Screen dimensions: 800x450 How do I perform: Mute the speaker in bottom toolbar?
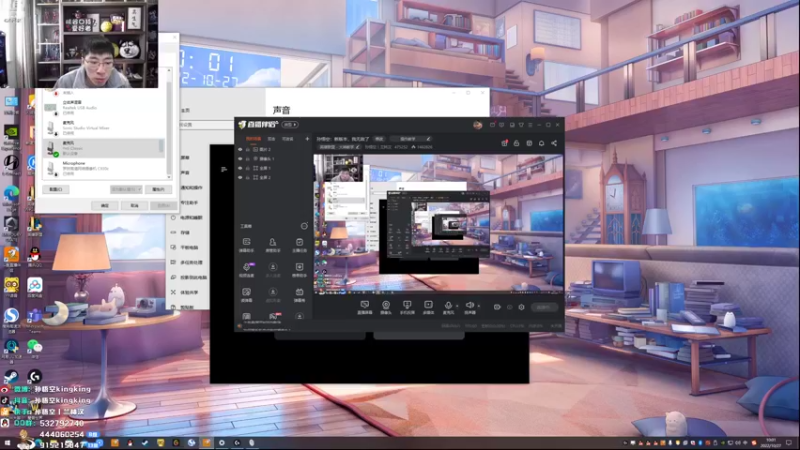tap(470, 307)
